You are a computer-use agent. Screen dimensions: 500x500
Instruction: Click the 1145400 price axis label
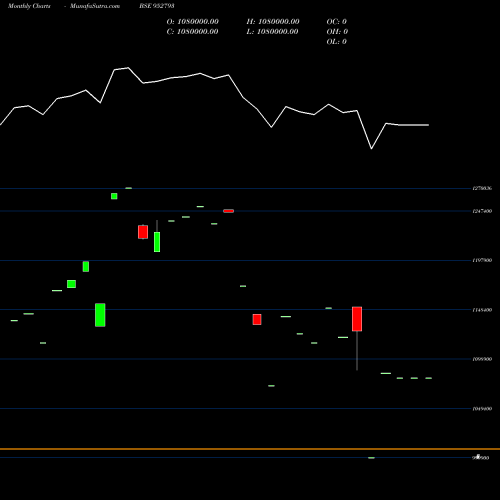coord(482,310)
